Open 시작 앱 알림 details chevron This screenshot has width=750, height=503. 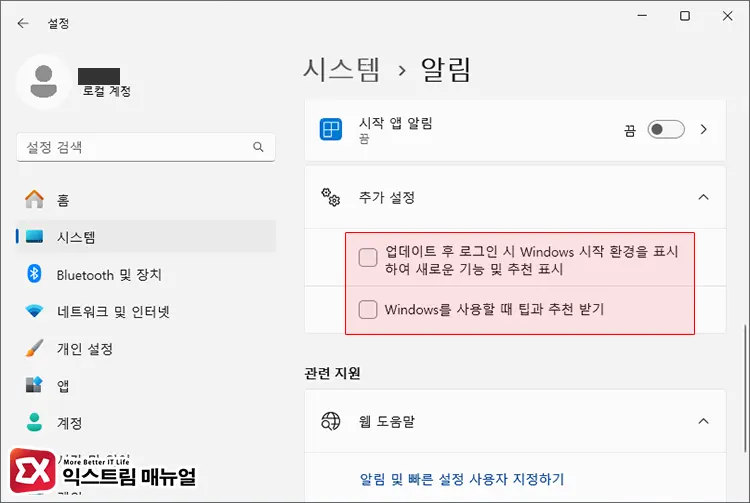point(704,129)
